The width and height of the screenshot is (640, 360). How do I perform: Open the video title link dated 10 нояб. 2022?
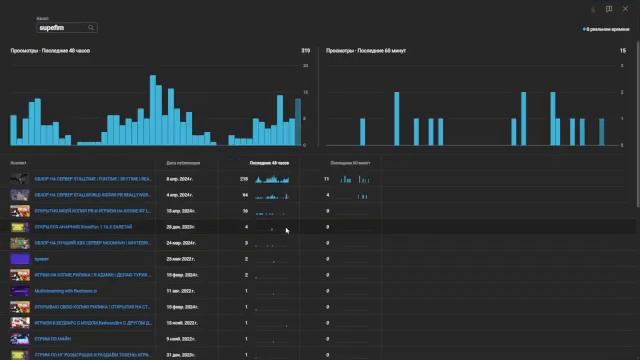[x=93, y=323]
